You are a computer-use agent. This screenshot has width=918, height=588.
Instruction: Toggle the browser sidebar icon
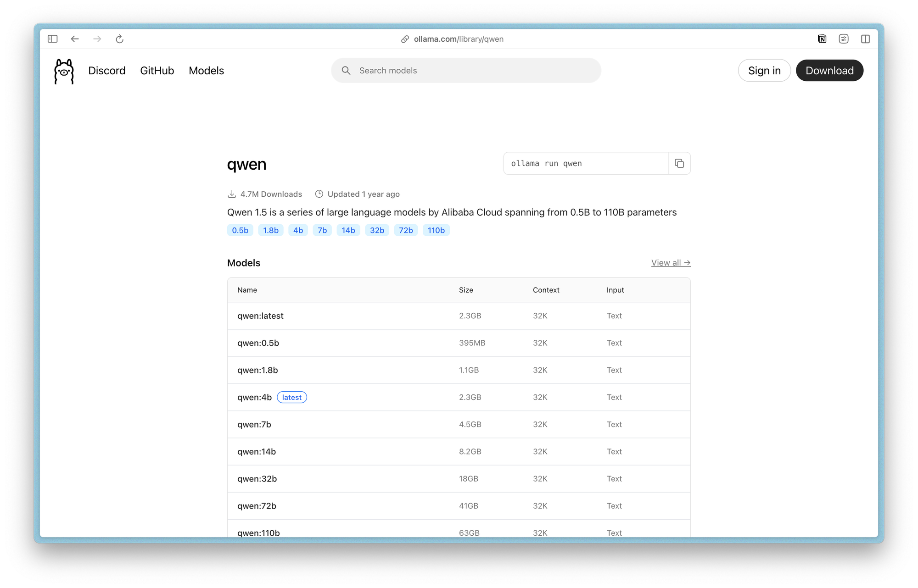(x=53, y=39)
